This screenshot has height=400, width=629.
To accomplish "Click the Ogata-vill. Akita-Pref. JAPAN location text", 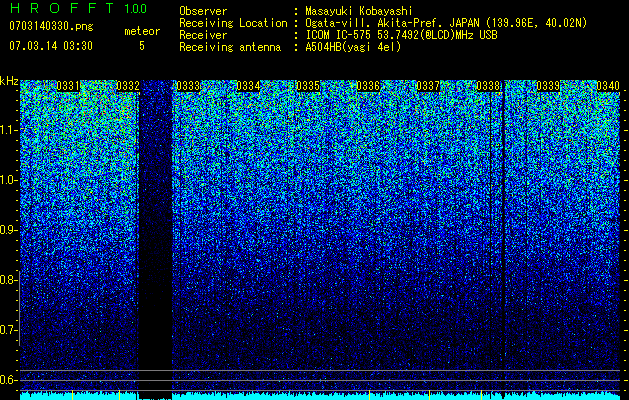I will pyautogui.click(x=446, y=23).
